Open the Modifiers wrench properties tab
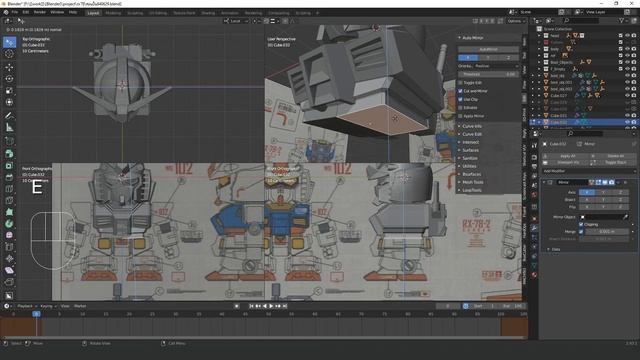The height and width of the screenshot is (360, 640). tap(534, 228)
